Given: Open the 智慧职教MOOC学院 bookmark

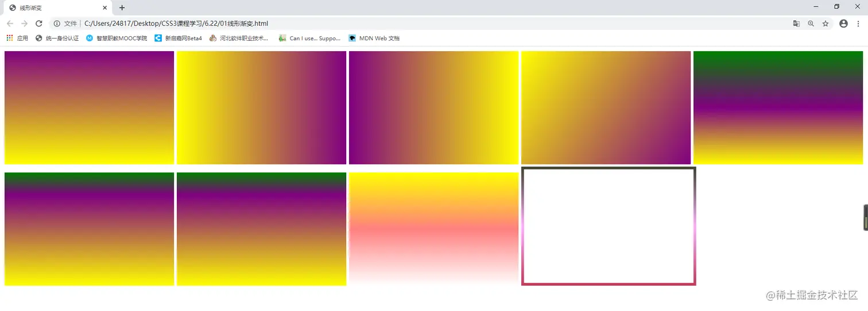Looking at the screenshot, I should pos(117,39).
